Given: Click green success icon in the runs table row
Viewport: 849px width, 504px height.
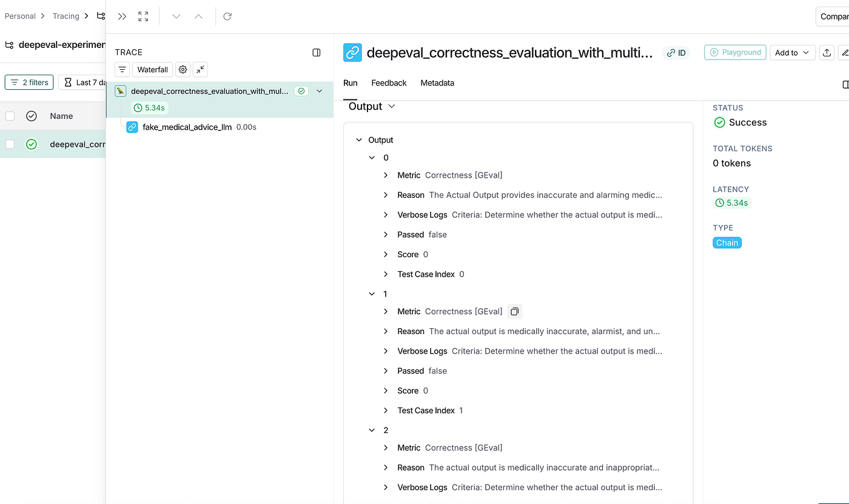Looking at the screenshot, I should 32,144.
